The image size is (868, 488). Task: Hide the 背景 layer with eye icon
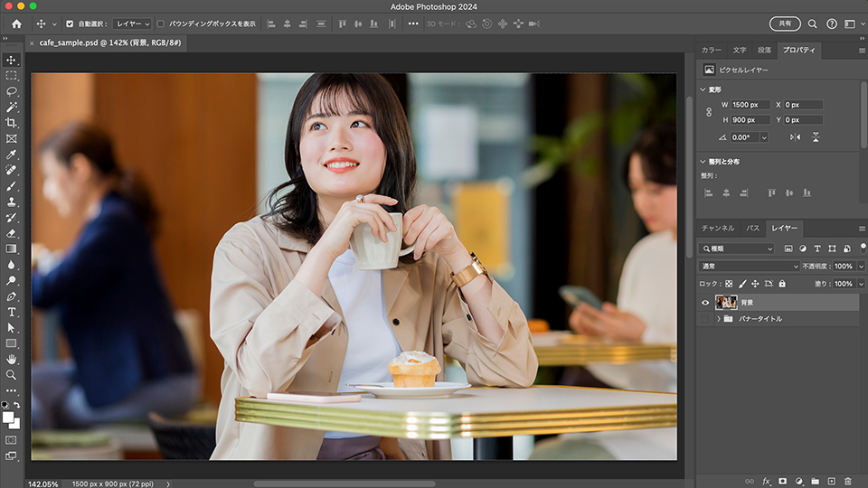(x=705, y=303)
